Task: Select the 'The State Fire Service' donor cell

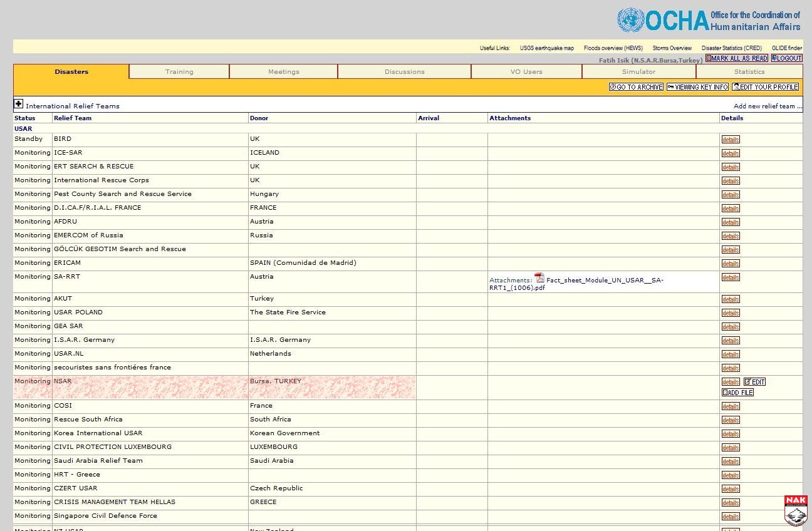Action: tap(332, 312)
